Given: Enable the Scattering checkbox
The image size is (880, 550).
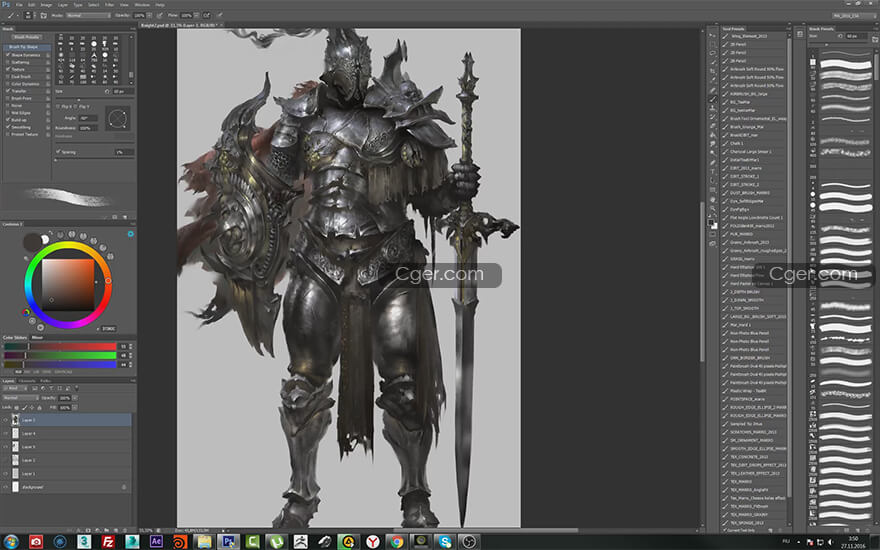Looking at the screenshot, I should coord(7,62).
